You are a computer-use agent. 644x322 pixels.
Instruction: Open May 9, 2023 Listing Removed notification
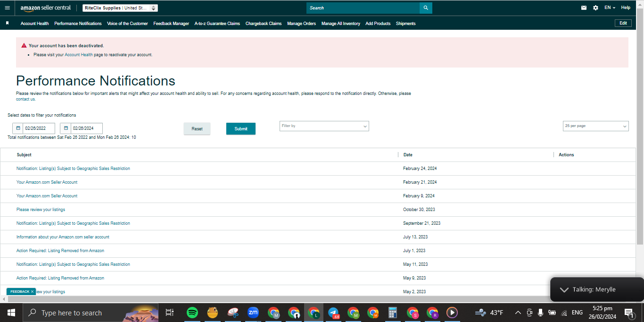60,278
